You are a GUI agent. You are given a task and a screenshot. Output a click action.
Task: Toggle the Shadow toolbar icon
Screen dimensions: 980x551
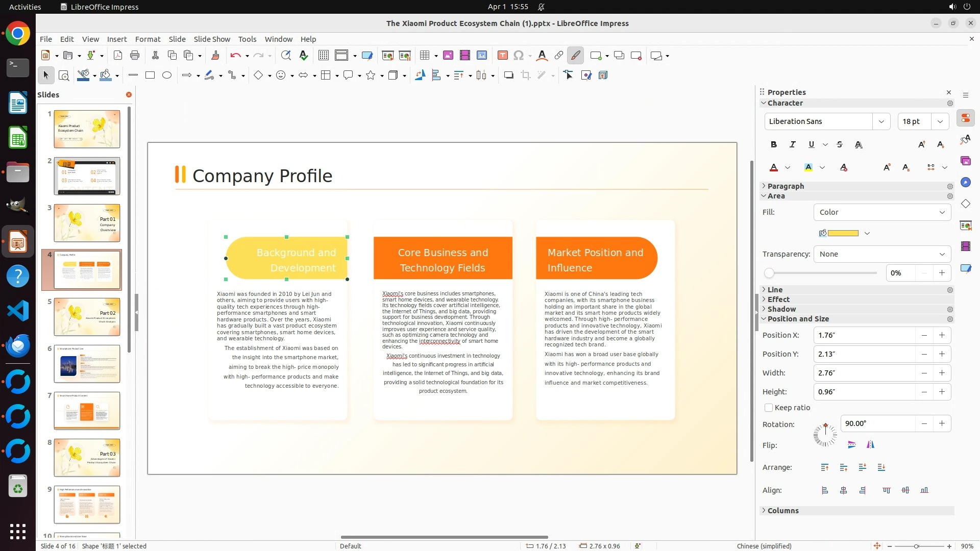click(508, 76)
